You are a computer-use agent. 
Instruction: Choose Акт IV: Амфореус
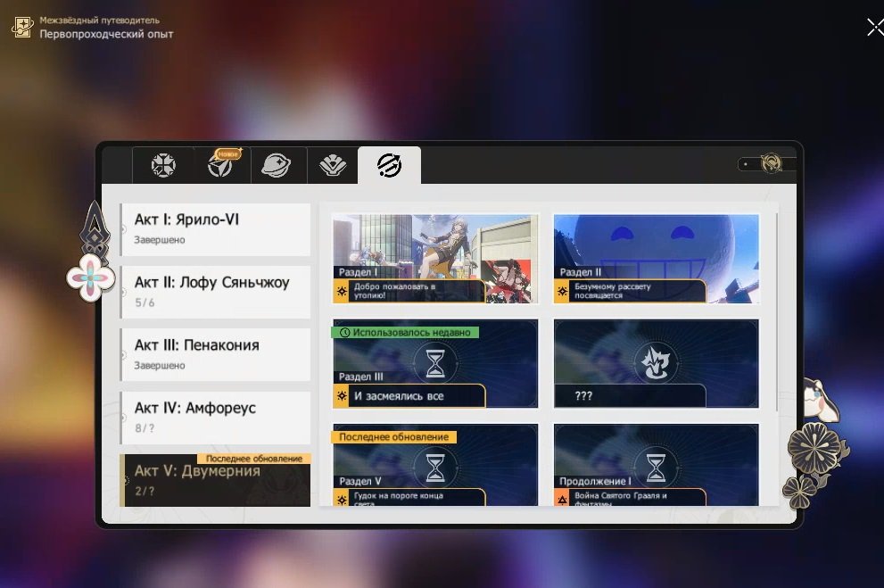coord(216,418)
